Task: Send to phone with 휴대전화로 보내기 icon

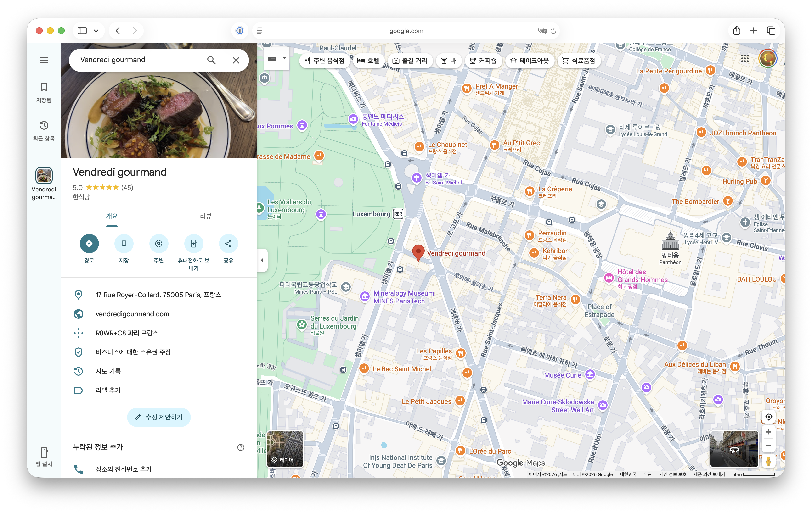Action: coord(194,243)
